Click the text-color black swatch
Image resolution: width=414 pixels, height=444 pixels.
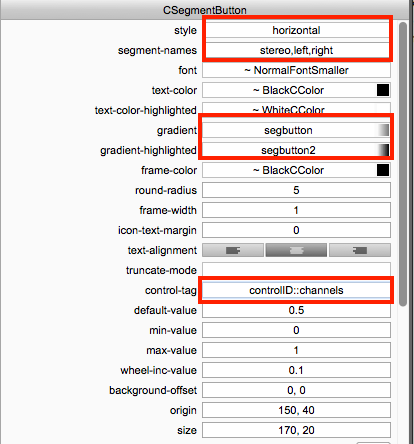[383, 90]
